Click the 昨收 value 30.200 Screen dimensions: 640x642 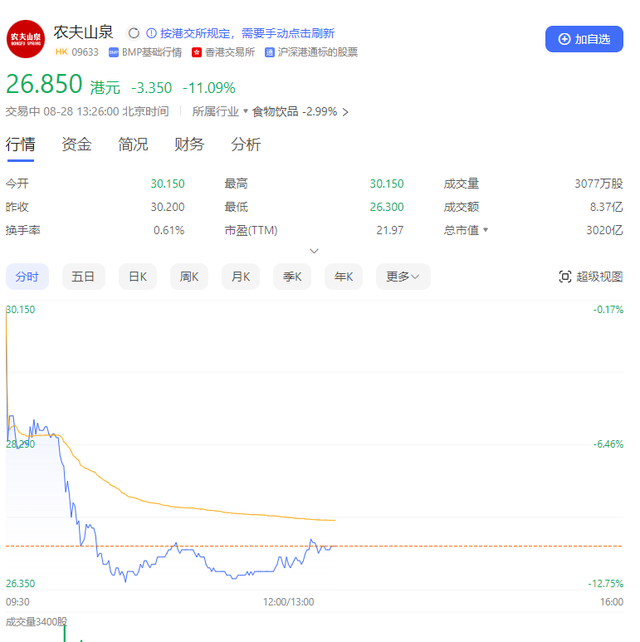click(x=167, y=207)
